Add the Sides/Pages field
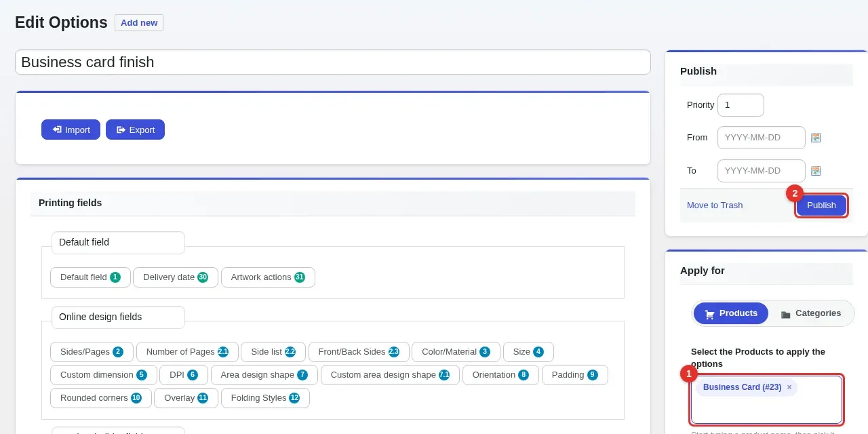The width and height of the screenshot is (868, 434). tap(92, 352)
